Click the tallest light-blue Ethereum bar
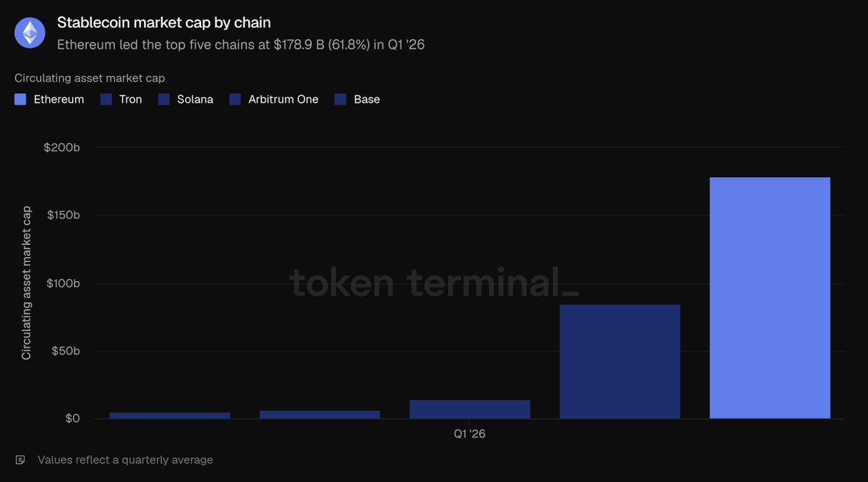 [x=770, y=298]
